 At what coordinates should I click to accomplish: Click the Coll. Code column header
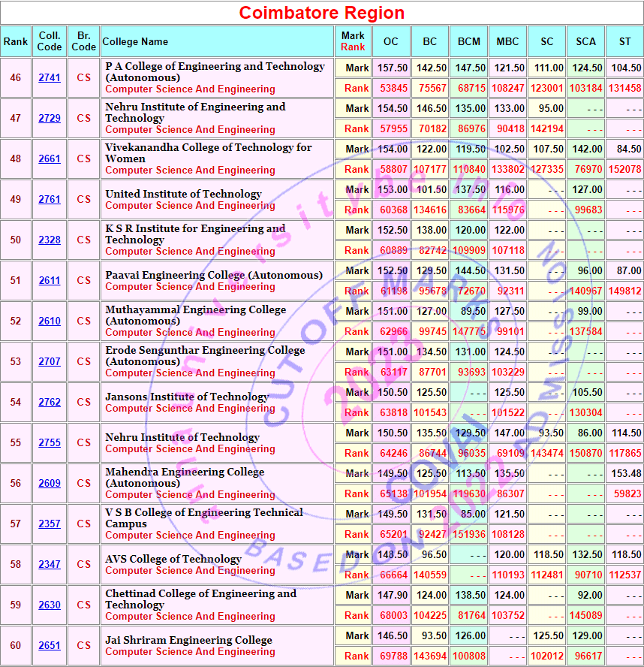[x=50, y=41]
